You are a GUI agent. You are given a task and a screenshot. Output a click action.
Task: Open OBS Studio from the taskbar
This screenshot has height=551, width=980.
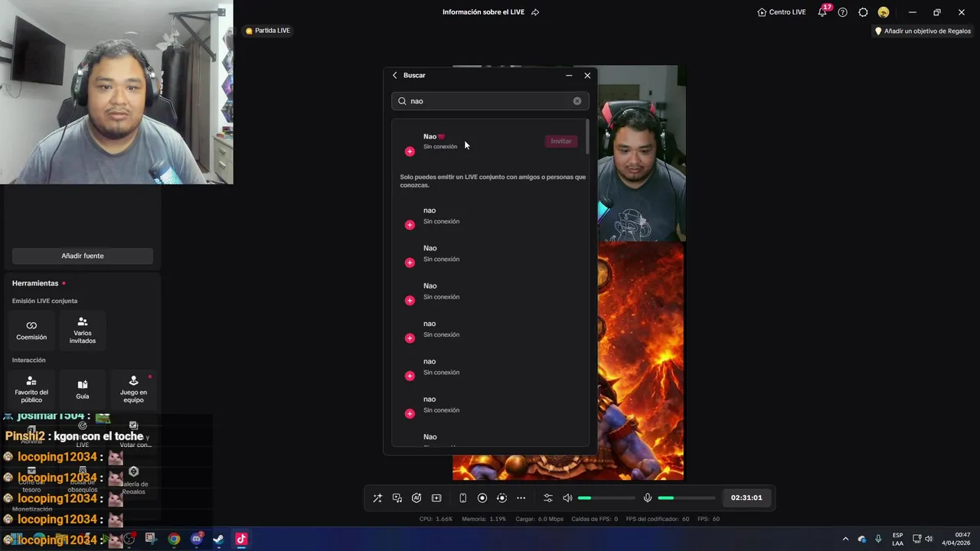[x=129, y=539]
